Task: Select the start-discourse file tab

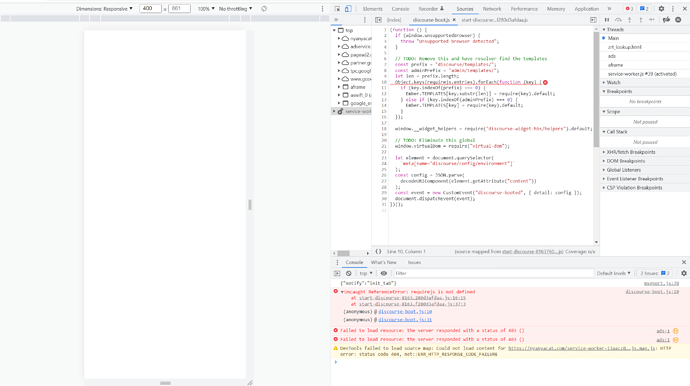Action: pyautogui.click(x=494, y=20)
